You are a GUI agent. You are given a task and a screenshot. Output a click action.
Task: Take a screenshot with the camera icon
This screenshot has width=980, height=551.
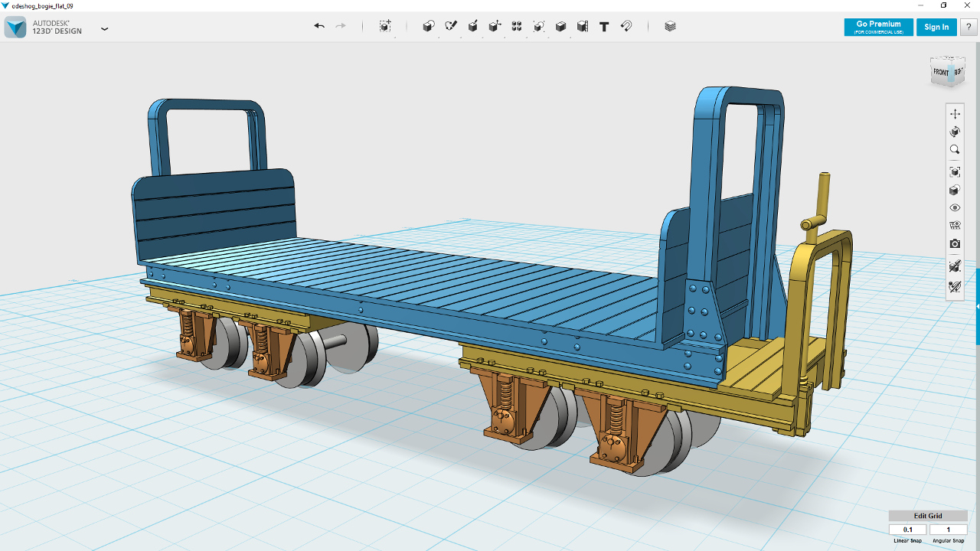click(x=955, y=244)
